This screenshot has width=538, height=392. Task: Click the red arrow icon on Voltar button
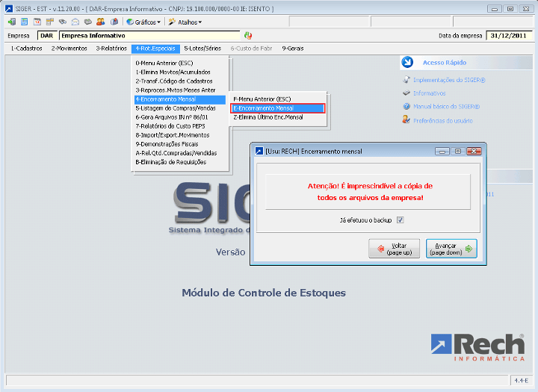coord(380,249)
